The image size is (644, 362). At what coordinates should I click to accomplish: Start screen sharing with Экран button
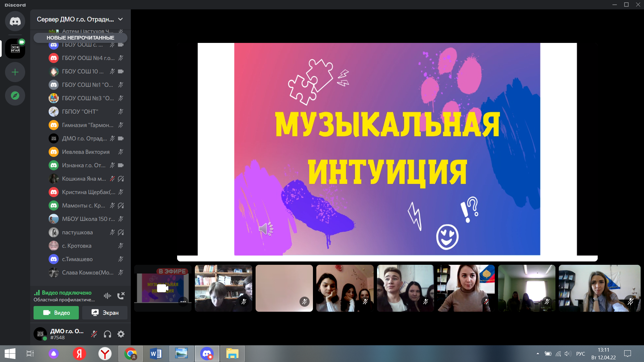pos(105,313)
